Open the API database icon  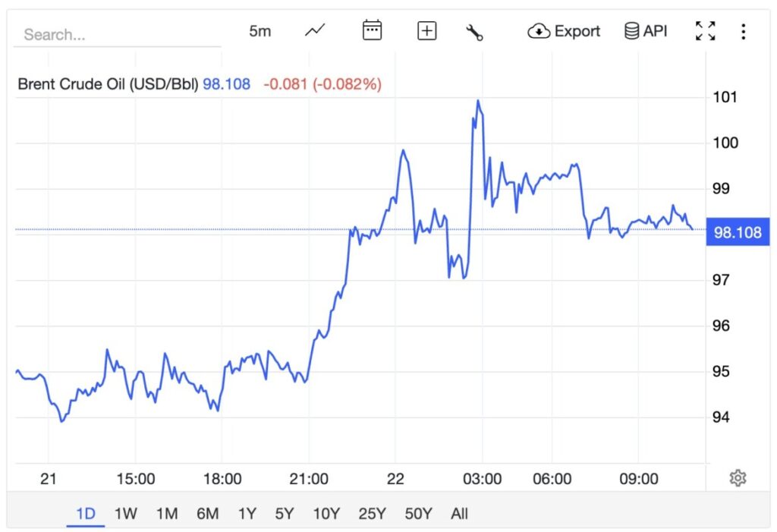click(631, 30)
